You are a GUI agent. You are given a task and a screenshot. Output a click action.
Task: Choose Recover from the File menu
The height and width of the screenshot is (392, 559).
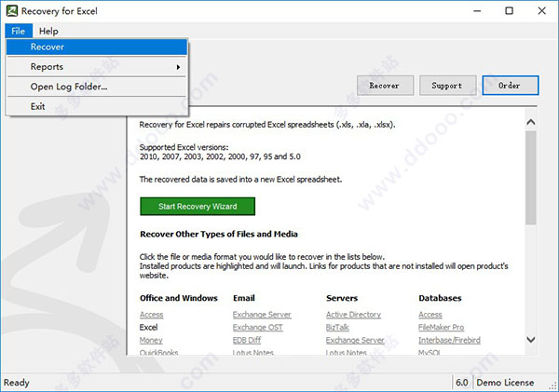pyautogui.click(x=97, y=47)
